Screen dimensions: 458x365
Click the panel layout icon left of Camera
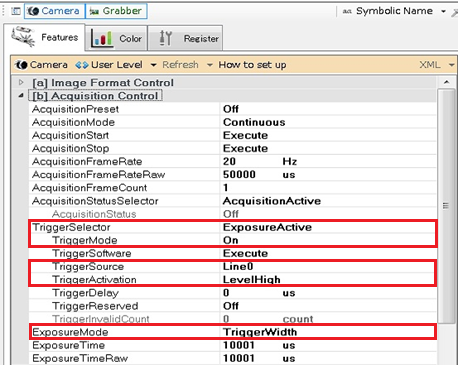click(x=15, y=11)
